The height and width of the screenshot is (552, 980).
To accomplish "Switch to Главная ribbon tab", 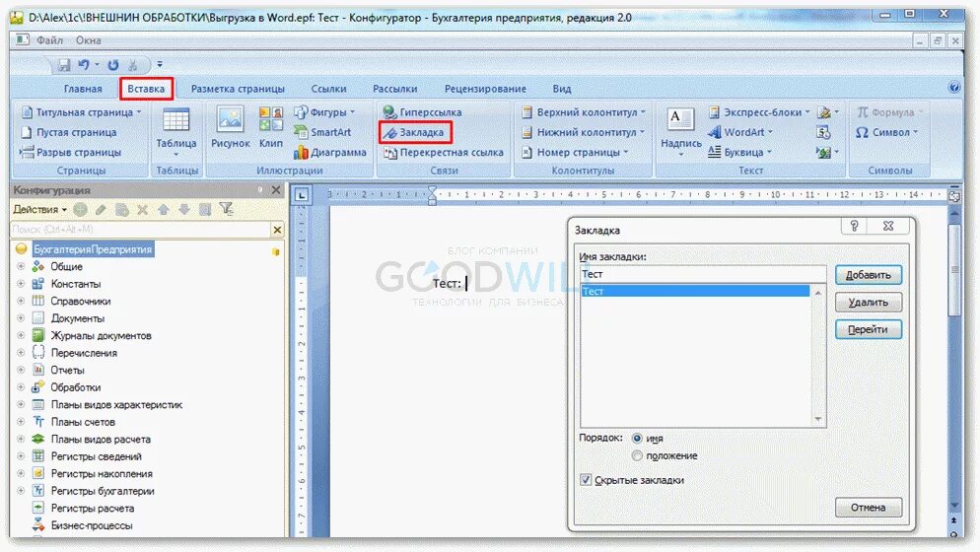I will [x=83, y=89].
